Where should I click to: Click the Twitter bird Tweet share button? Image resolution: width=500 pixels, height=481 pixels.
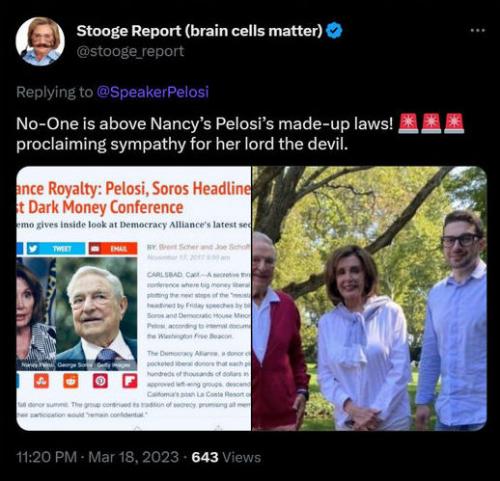click(x=56, y=249)
